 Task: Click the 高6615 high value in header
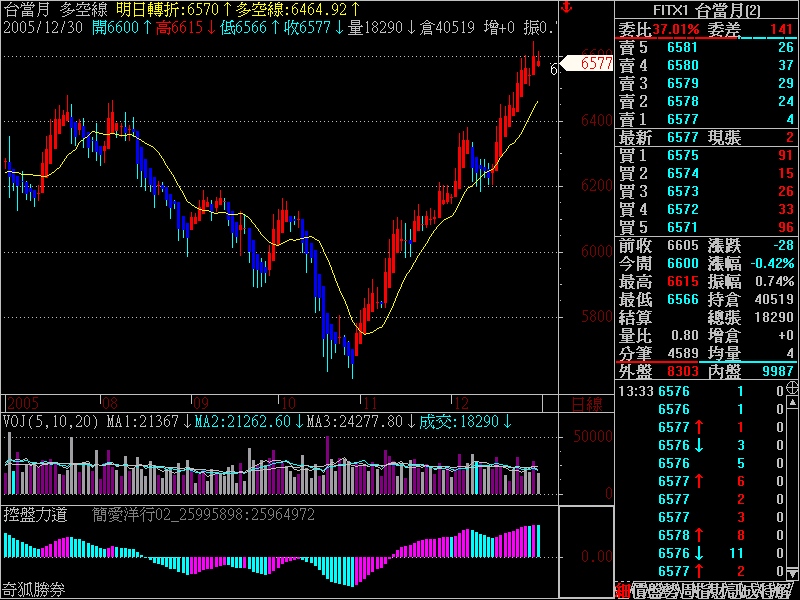186,28
